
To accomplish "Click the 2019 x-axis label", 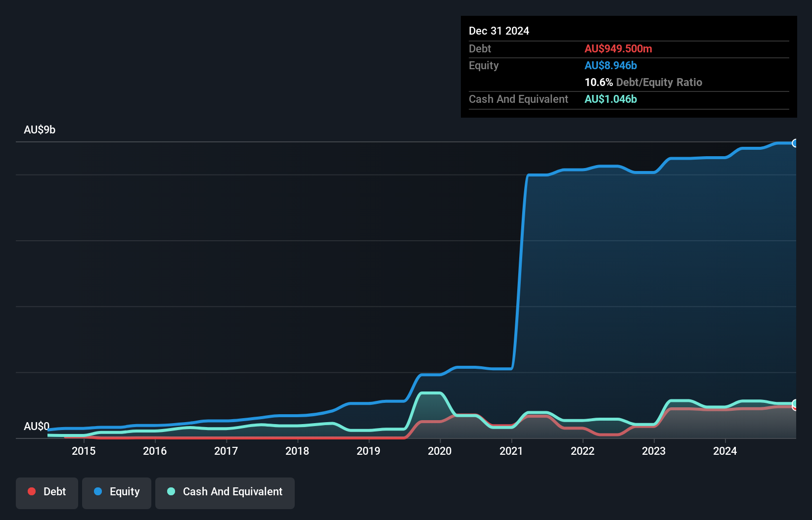I will (x=368, y=451).
